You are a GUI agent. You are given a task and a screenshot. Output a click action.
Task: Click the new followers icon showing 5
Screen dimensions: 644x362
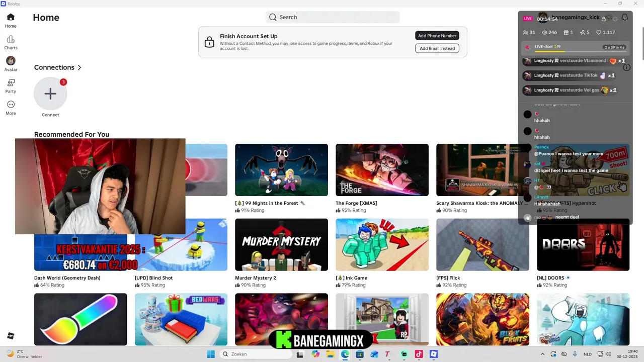pyautogui.click(x=582, y=32)
